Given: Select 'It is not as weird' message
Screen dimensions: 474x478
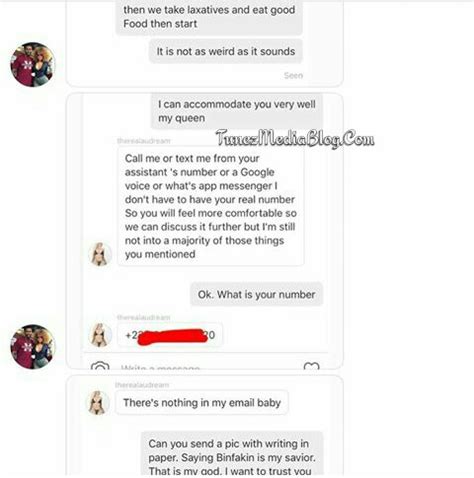Looking at the screenshot, I should [226, 51].
